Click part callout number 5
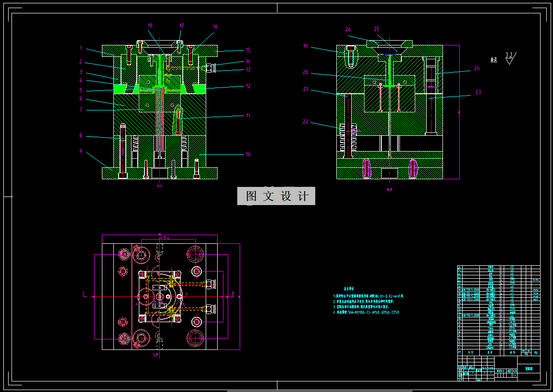The height and width of the screenshot is (392, 553). point(81,90)
